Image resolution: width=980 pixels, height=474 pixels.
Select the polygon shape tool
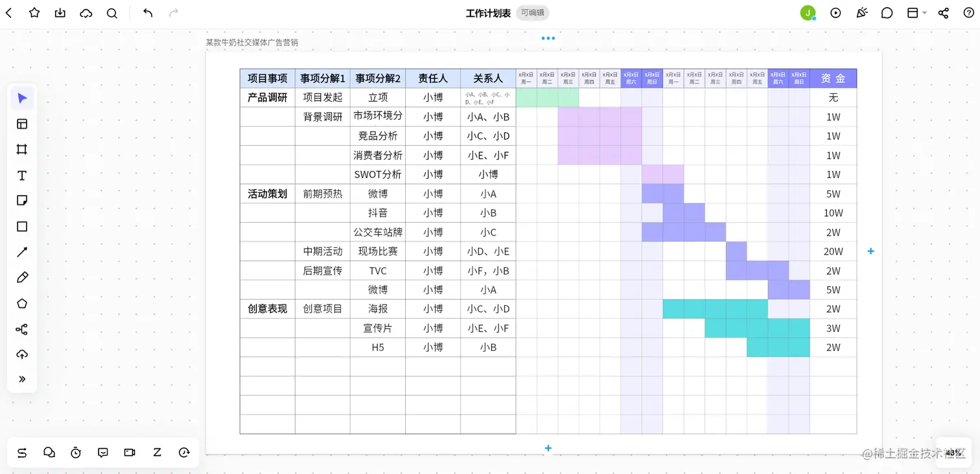(x=22, y=302)
